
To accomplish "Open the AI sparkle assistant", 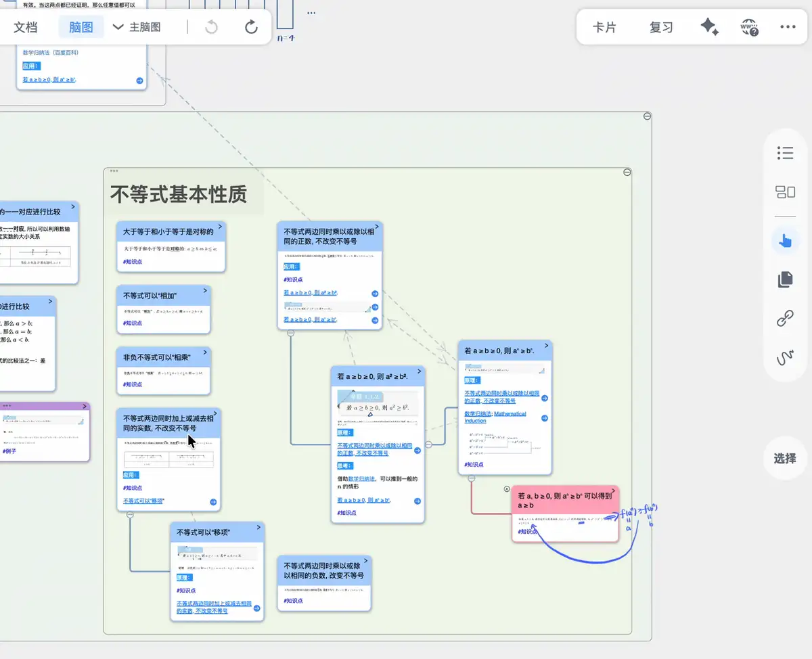I will coord(709,28).
